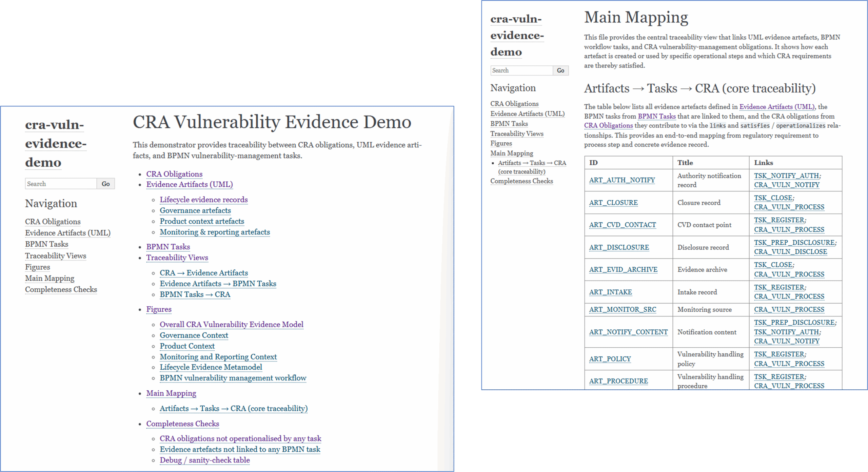This screenshot has height=472, width=868.
Task: Click the CRA Obligations link in the table intro paragraph
Action: [609, 125]
